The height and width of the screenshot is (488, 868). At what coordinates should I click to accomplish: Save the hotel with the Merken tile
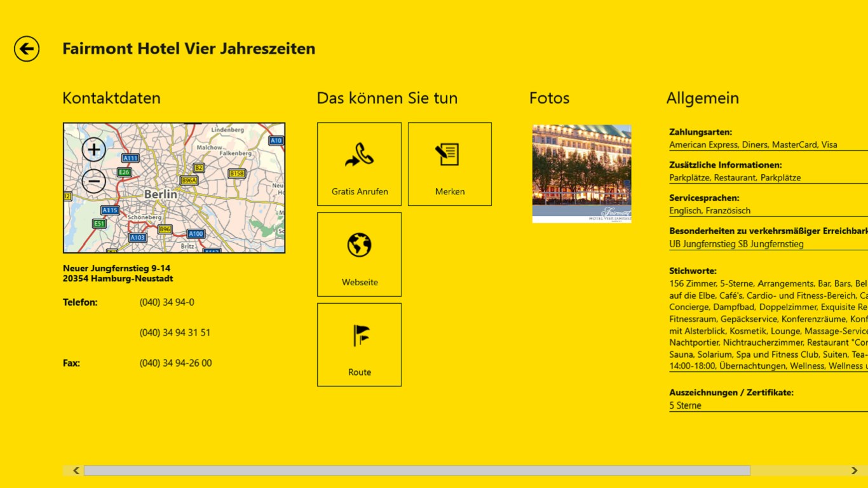[x=450, y=164]
